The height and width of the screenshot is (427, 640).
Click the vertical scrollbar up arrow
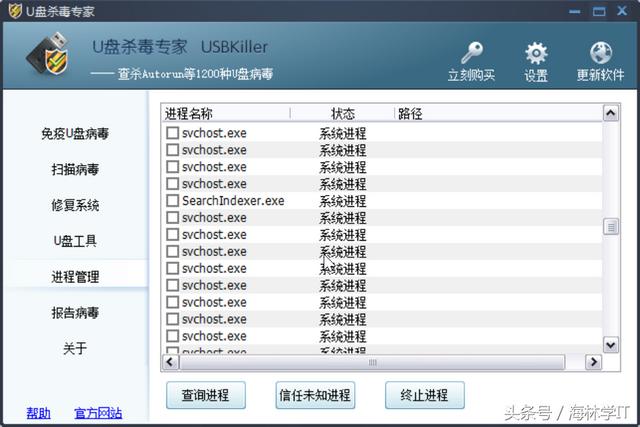pos(611,113)
